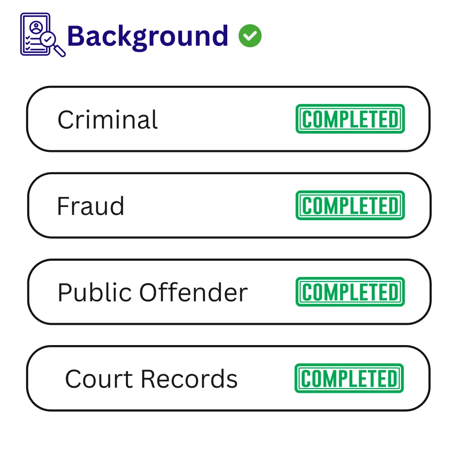This screenshot has height=476, width=476.
Task: Click the green verified checkmark badge
Action: 250,36
